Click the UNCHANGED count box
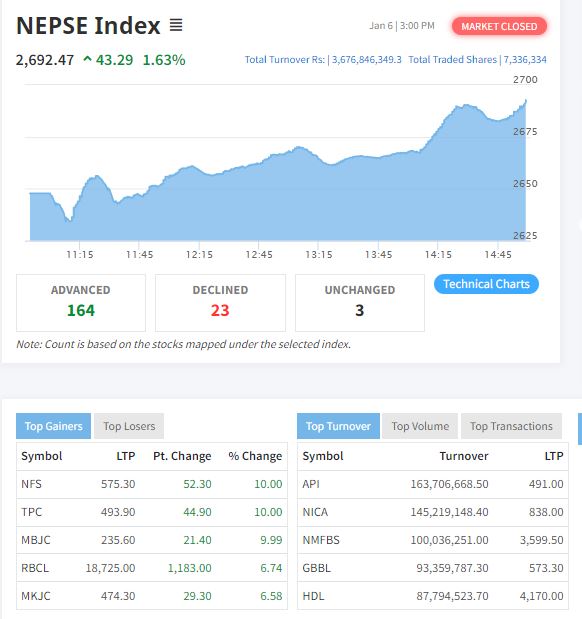 point(360,303)
